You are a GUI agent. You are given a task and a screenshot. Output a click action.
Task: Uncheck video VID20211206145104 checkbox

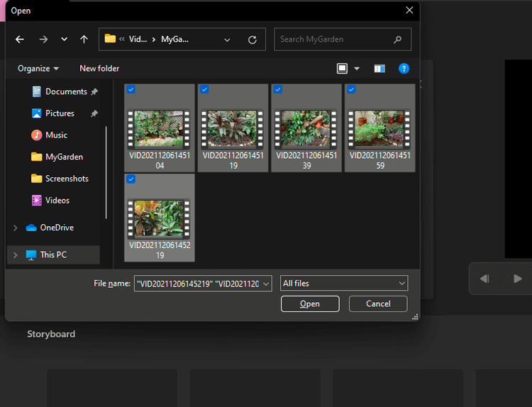tap(131, 89)
